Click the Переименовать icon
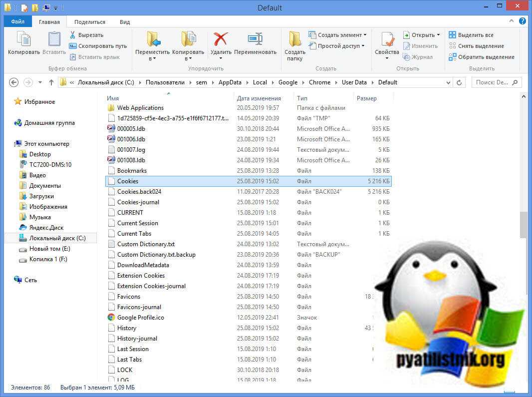Viewport: 532px width, 397px height. (x=255, y=40)
